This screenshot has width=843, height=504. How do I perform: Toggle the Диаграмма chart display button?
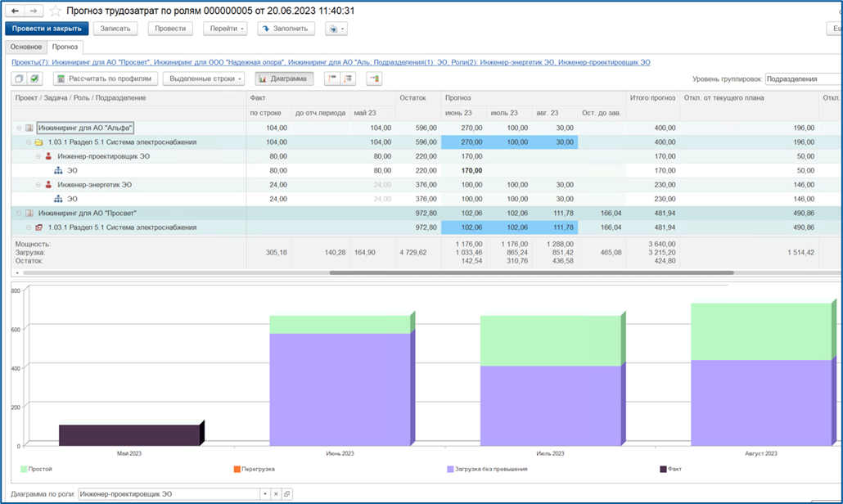283,79
